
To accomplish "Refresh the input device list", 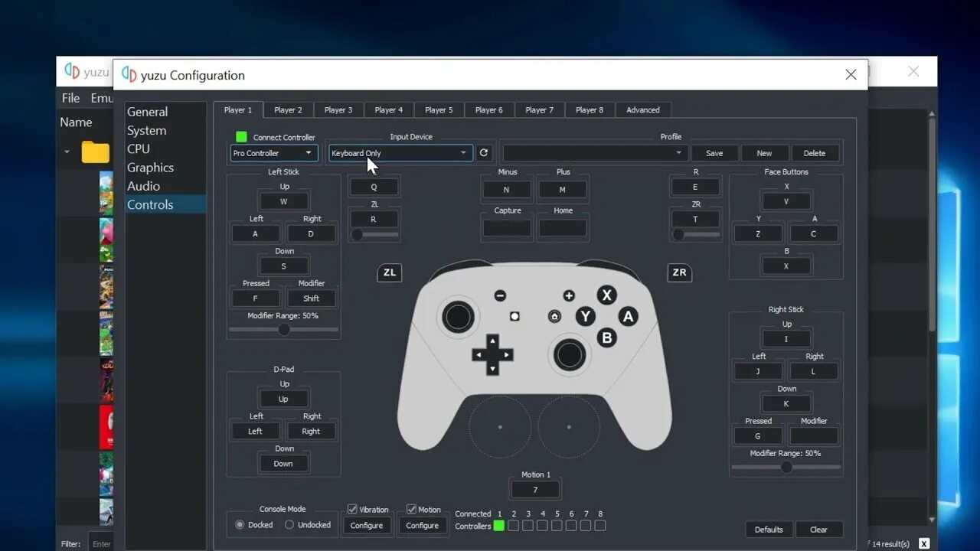I will click(x=484, y=152).
